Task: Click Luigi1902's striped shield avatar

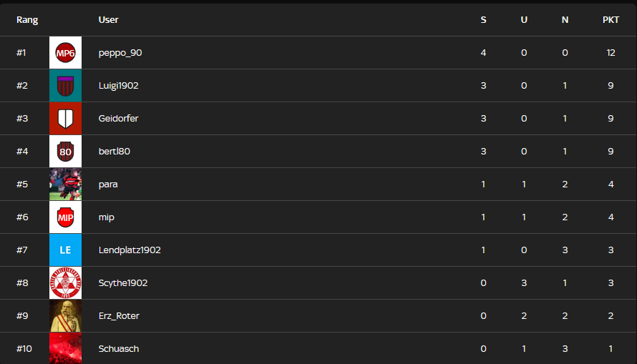Action: tap(65, 86)
